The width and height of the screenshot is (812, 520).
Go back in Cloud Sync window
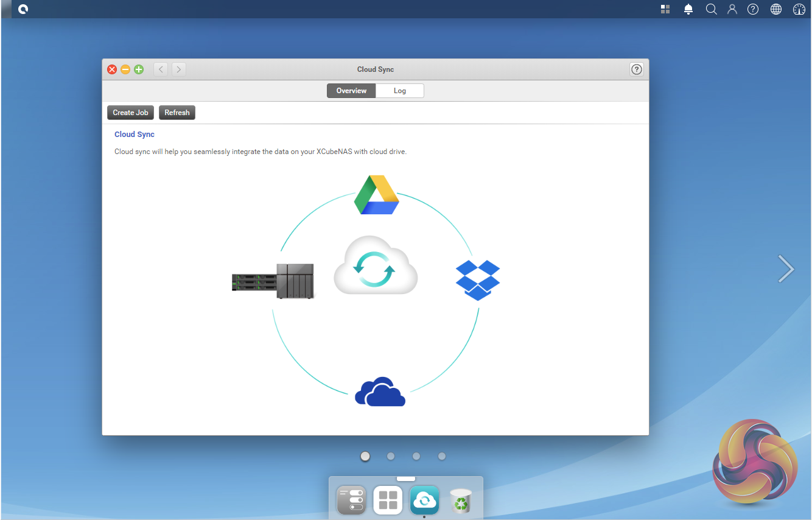coord(161,69)
